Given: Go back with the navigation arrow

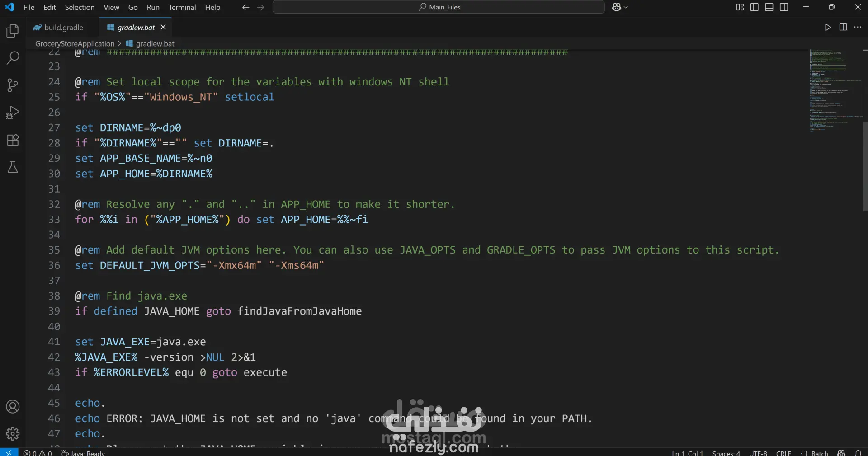Looking at the screenshot, I should point(245,7).
